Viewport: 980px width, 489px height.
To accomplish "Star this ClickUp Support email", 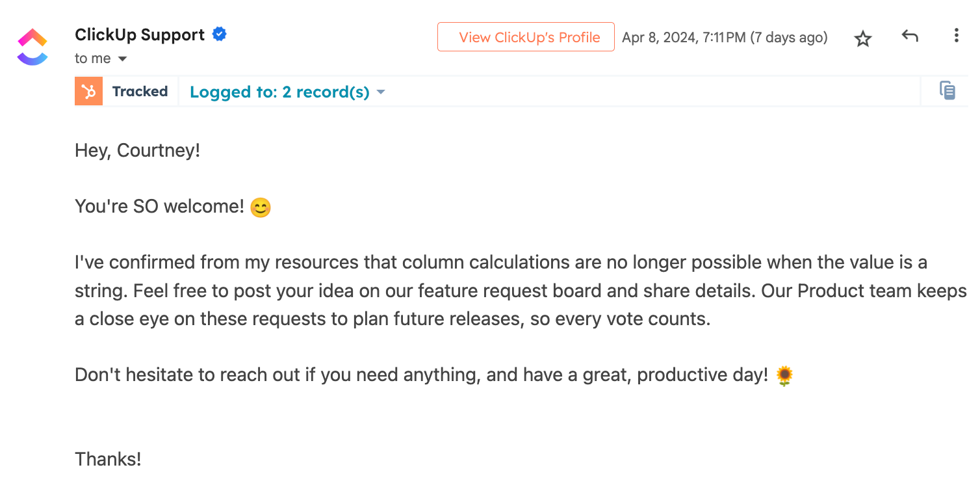I will pos(862,39).
